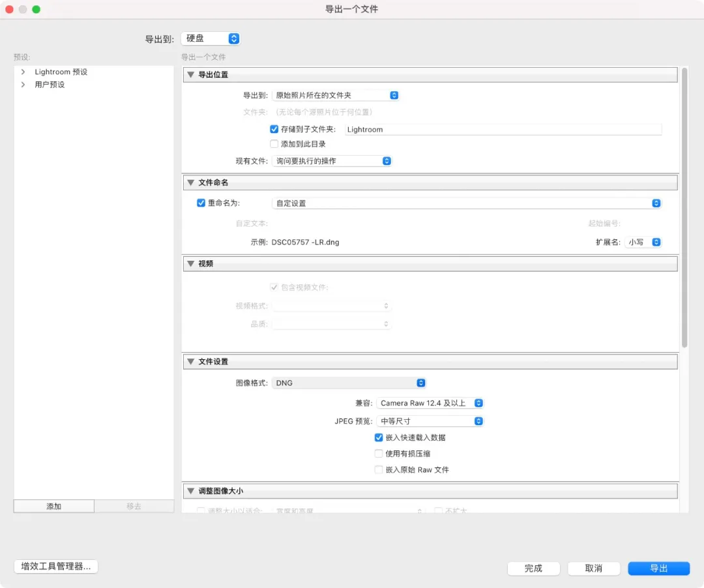704x588 pixels.
Task: Collapse the 视频 section
Action: coord(191,263)
